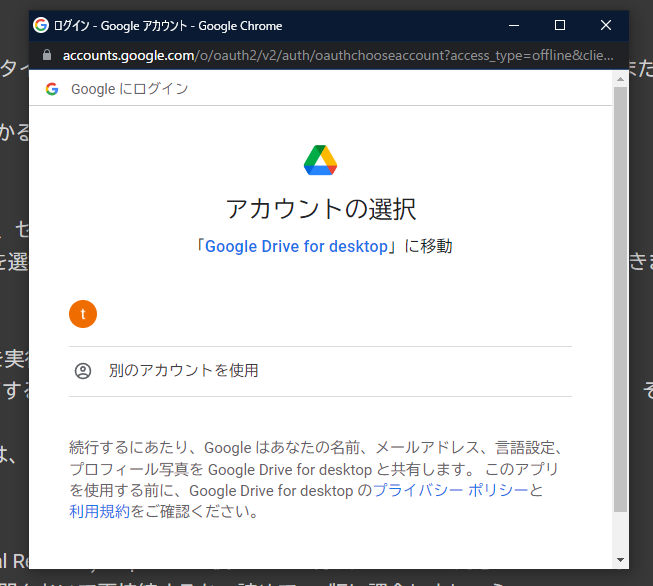Click the Google G logo in sign-in header

pos(52,89)
